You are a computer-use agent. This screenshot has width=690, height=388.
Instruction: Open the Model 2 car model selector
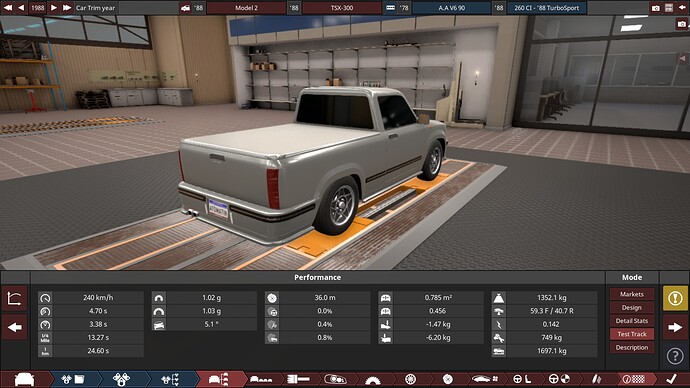tap(246, 8)
